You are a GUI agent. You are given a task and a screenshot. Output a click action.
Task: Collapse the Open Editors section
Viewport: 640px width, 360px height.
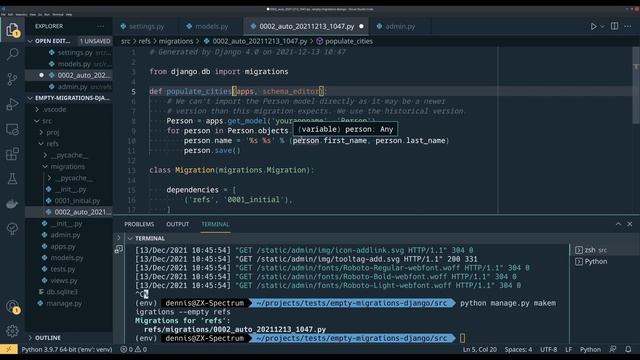[69, 41]
